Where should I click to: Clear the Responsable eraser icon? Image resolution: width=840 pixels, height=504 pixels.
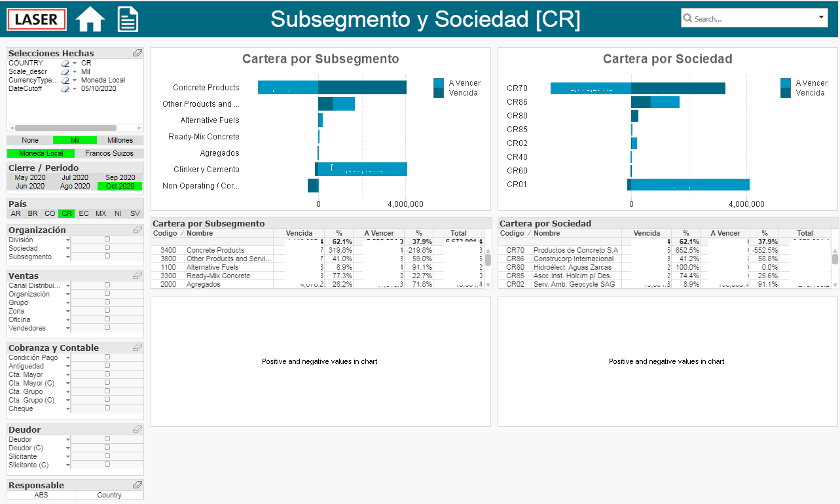coord(137,485)
